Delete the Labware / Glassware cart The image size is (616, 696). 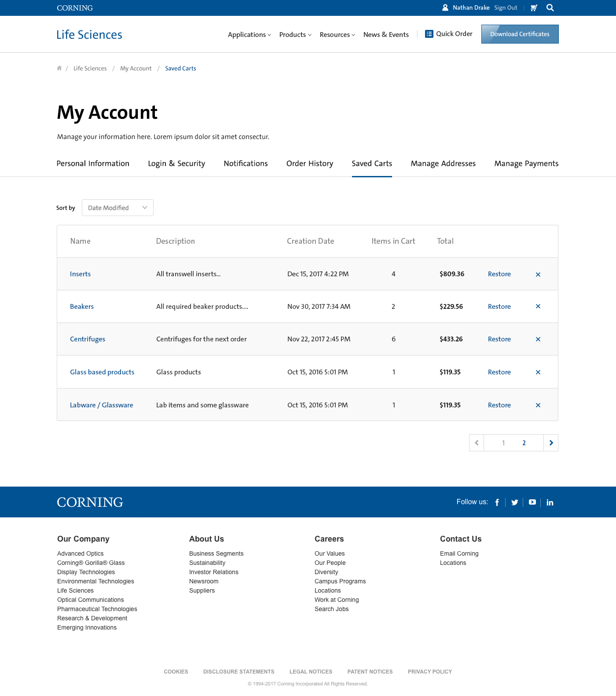pyautogui.click(x=538, y=405)
